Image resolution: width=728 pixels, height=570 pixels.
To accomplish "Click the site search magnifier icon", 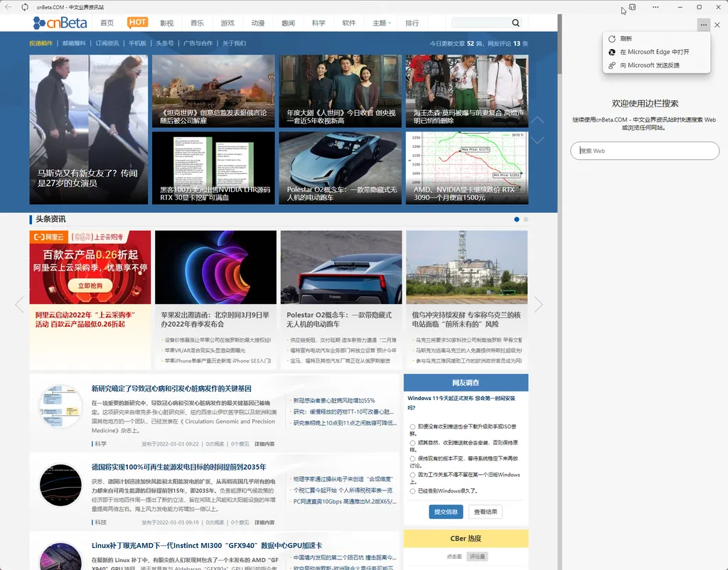I will 516,23.
